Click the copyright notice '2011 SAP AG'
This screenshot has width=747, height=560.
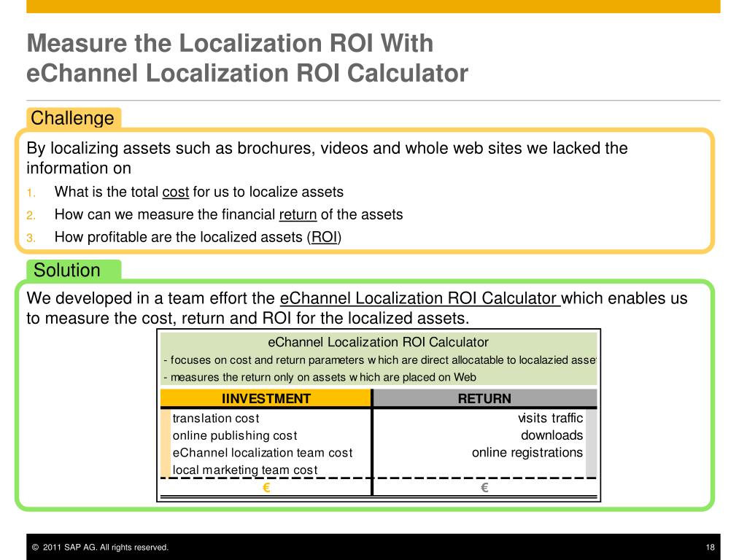click(100, 548)
